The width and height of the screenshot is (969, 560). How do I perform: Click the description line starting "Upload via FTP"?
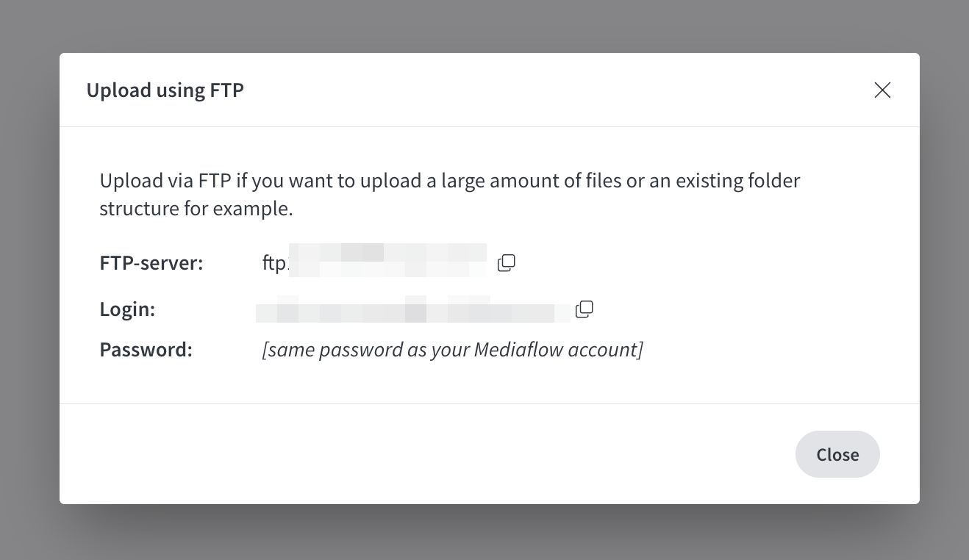tap(449, 181)
